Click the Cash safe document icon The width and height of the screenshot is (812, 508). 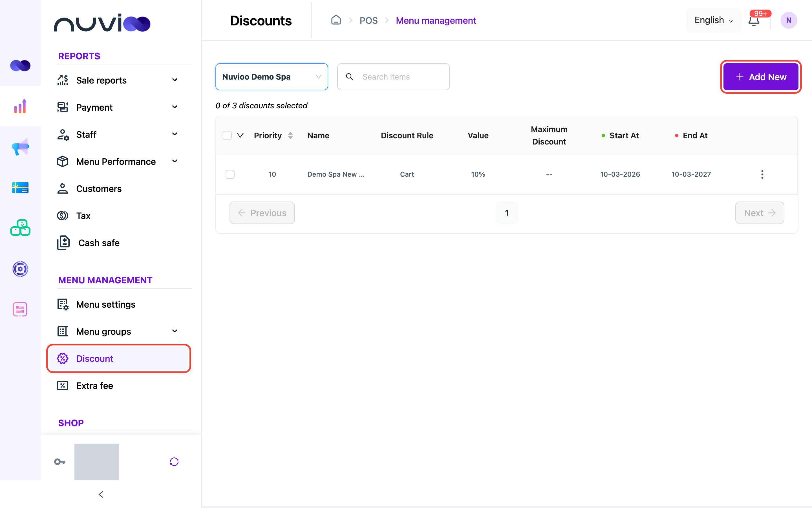(x=63, y=243)
